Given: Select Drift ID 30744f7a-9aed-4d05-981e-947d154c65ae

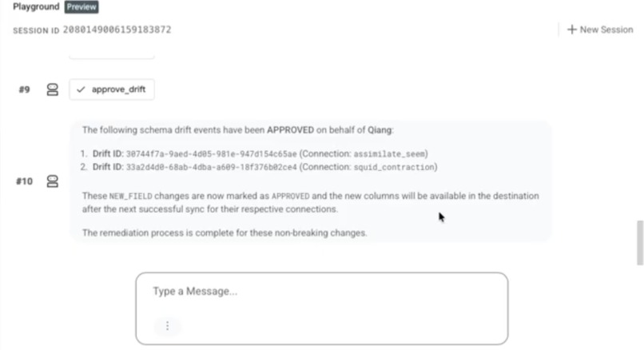Looking at the screenshot, I should [211, 154].
